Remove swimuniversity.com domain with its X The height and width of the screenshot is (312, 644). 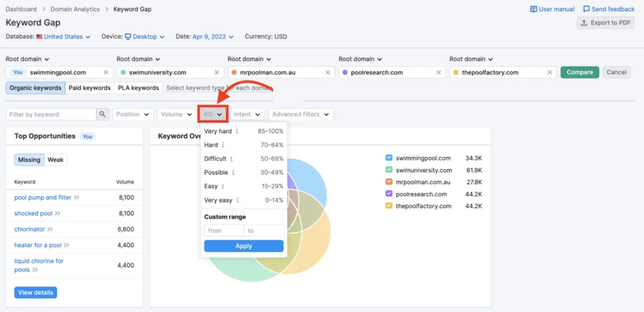216,72
